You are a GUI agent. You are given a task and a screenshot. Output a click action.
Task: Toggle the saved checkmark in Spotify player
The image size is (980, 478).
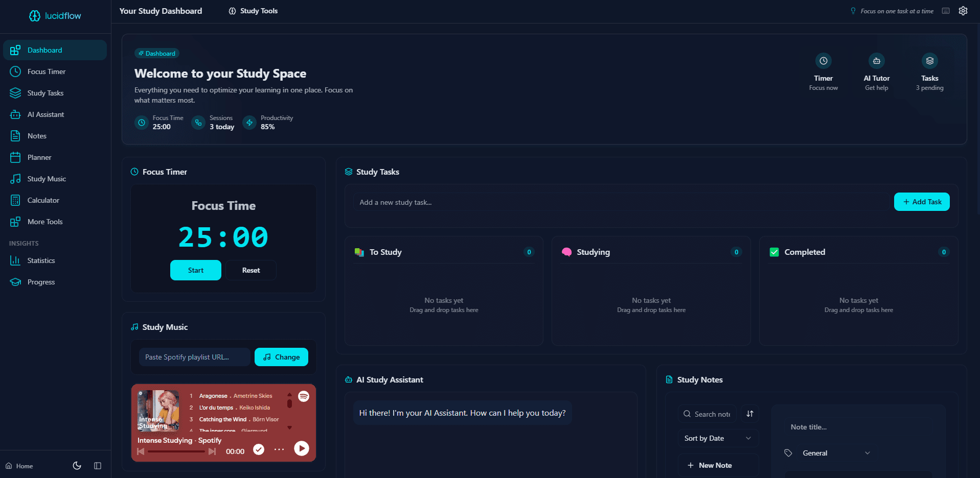tap(259, 449)
